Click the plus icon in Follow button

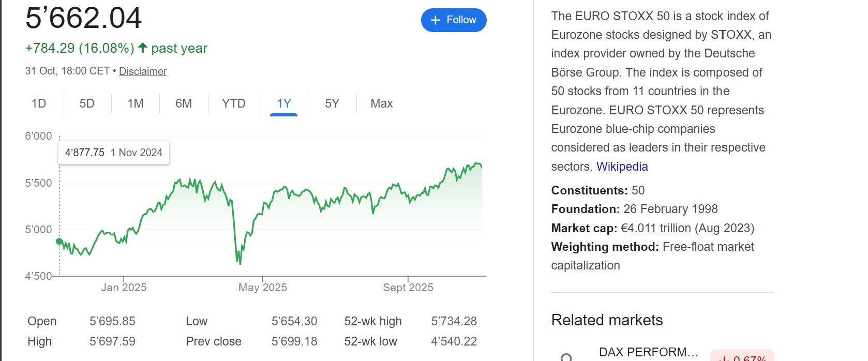pos(436,20)
